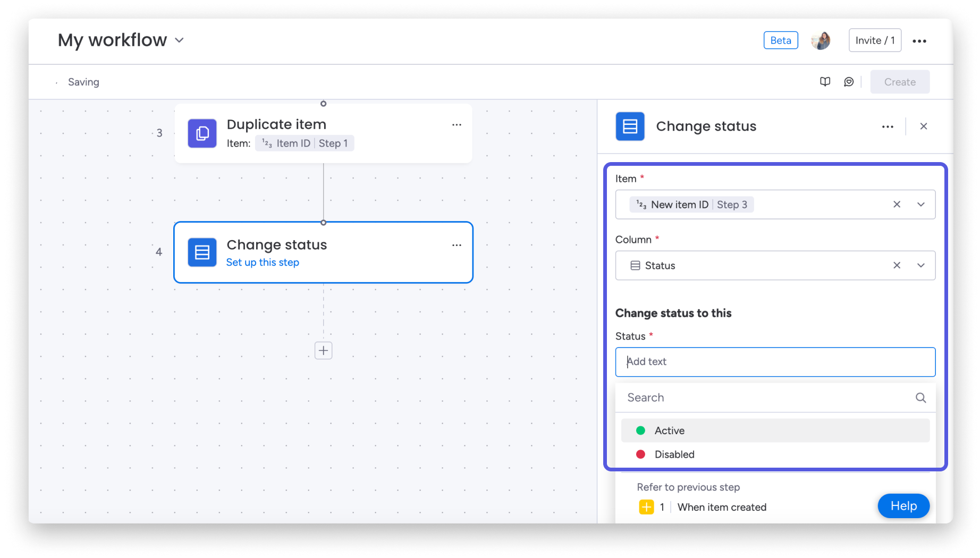Click the Invite / 1 button
Image resolution: width=980 pixels, height=558 pixels.
tap(875, 40)
